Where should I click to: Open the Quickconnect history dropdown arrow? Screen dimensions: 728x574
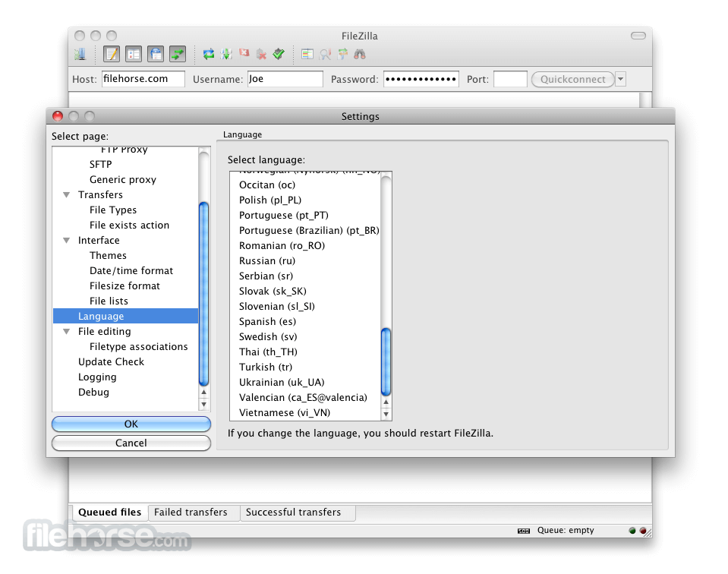tap(621, 79)
